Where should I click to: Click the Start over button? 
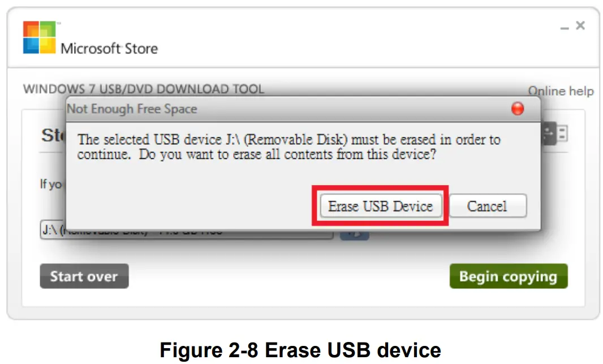pyautogui.click(x=84, y=276)
